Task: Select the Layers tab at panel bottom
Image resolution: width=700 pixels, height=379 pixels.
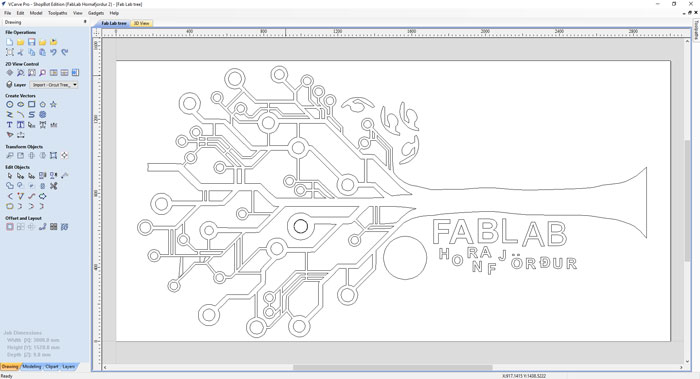Action: pyautogui.click(x=68, y=367)
